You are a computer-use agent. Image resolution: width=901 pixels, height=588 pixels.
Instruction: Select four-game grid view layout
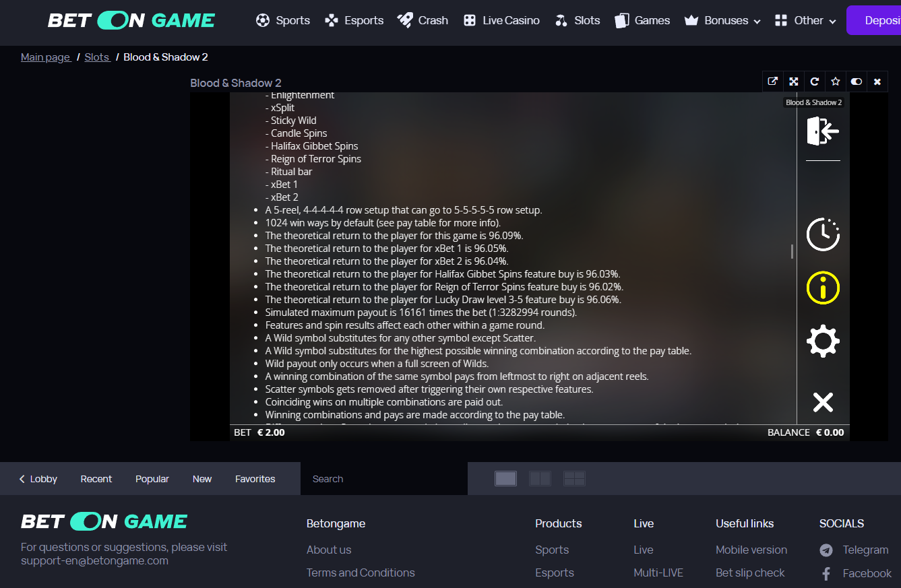pos(574,478)
